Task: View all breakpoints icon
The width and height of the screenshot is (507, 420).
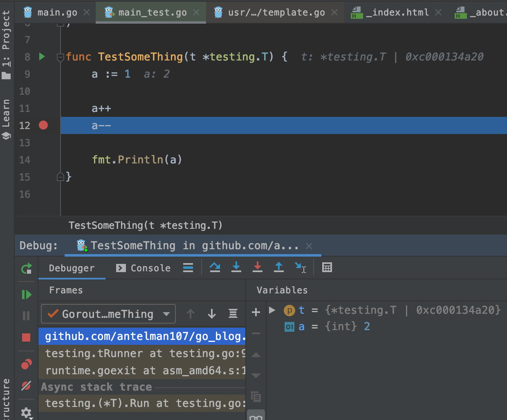Action: click(27, 364)
